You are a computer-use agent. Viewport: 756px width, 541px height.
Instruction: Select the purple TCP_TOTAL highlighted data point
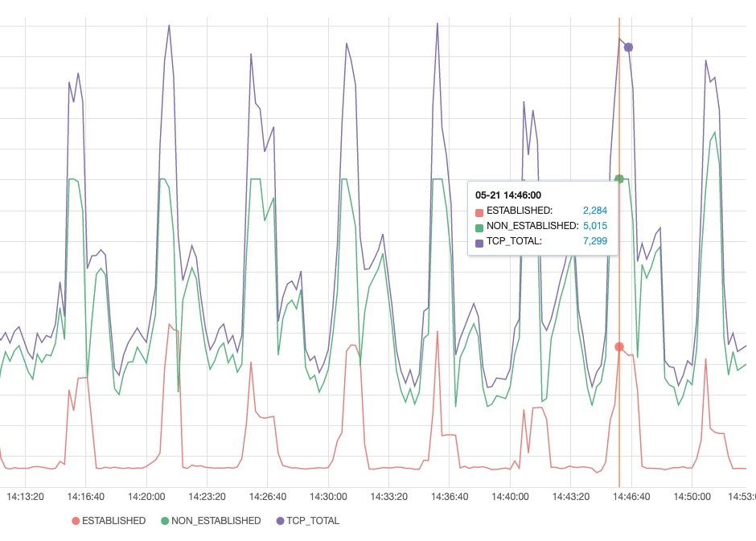click(628, 47)
